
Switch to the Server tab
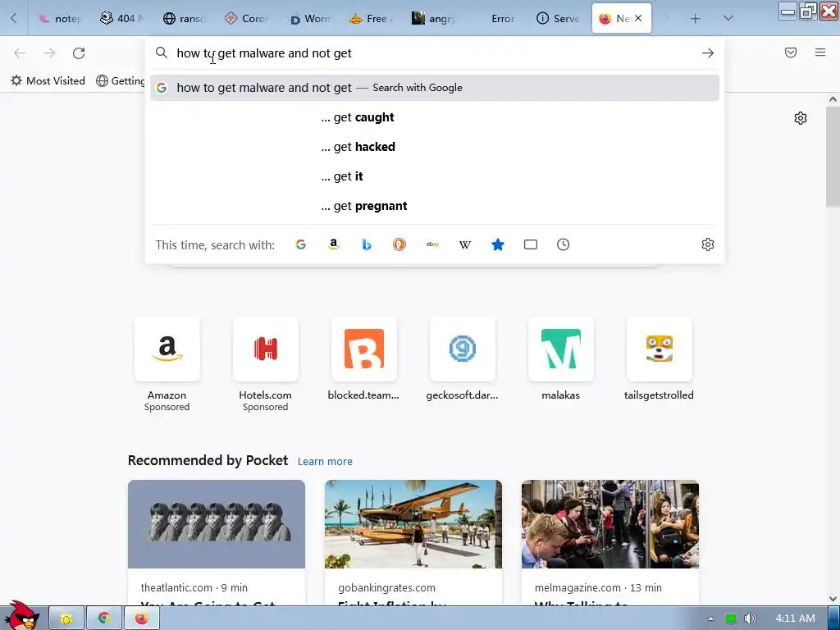pyautogui.click(x=558, y=18)
